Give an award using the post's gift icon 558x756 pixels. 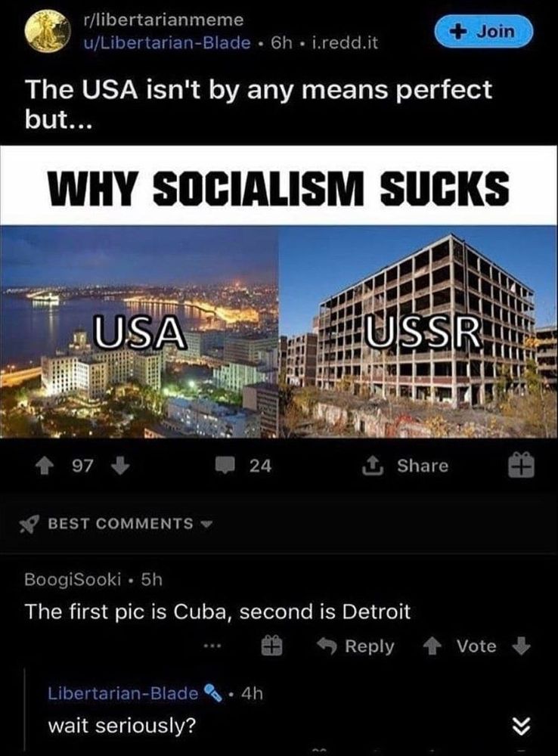pyautogui.click(x=522, y=465)
